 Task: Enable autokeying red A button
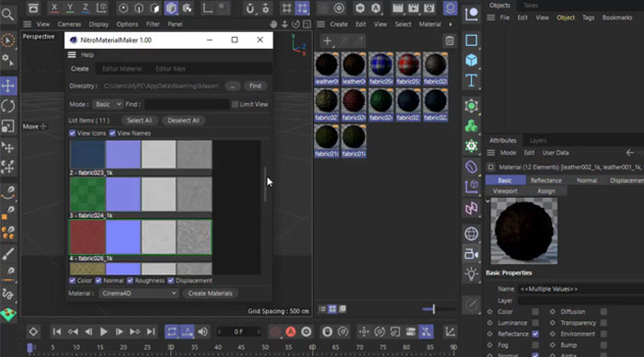(291, 331)
